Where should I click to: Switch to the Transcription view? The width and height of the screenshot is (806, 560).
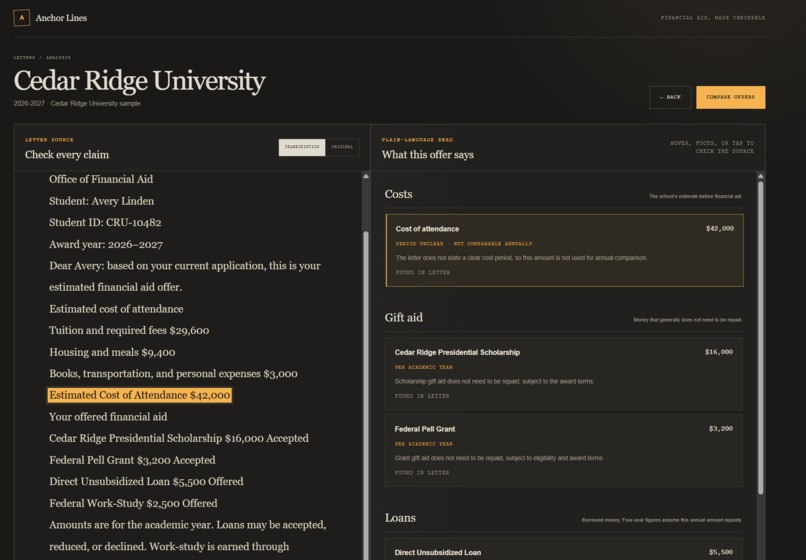coord(302,147)
